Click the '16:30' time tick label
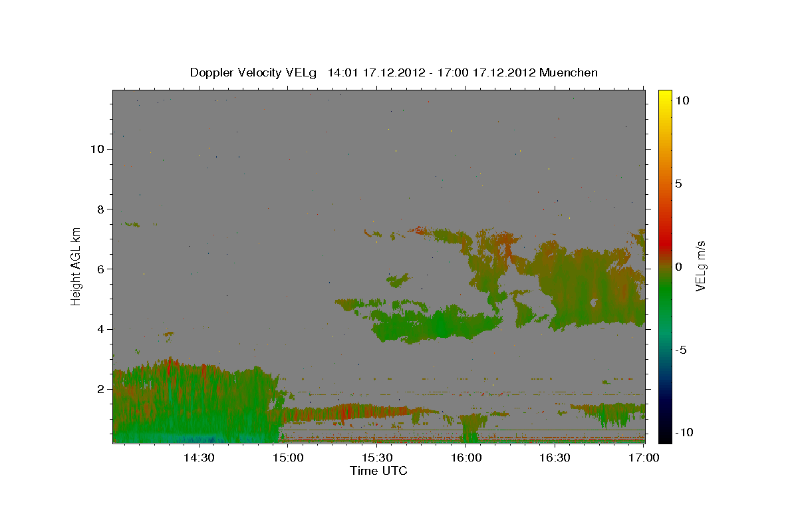The width and height of the screenshot is (798, 532). click(555, 458)
